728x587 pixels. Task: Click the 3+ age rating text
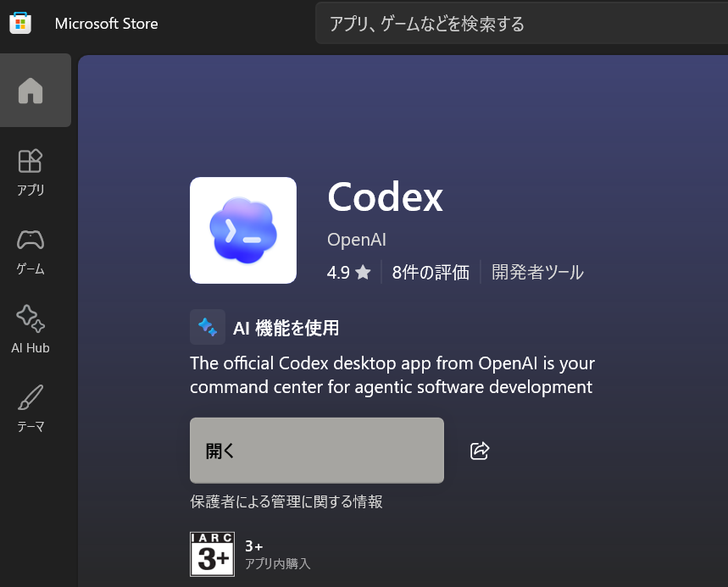[x=254, y=546]
